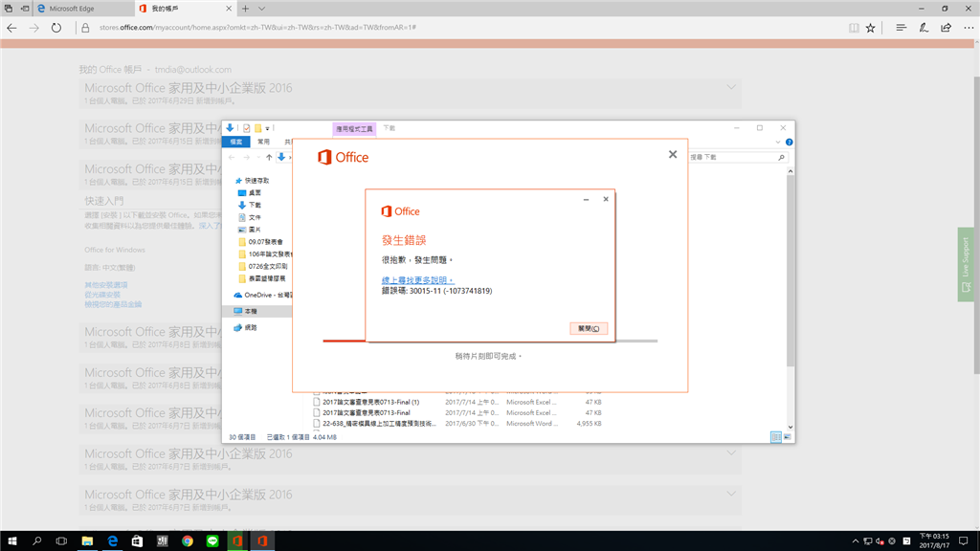980x551 pixels.
Task: Close the outer Office installer window
Action: pos(673,154)
